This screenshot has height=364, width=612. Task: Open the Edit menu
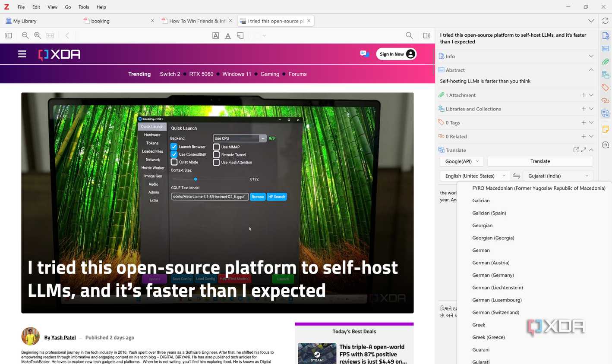[x=36, y=7]
